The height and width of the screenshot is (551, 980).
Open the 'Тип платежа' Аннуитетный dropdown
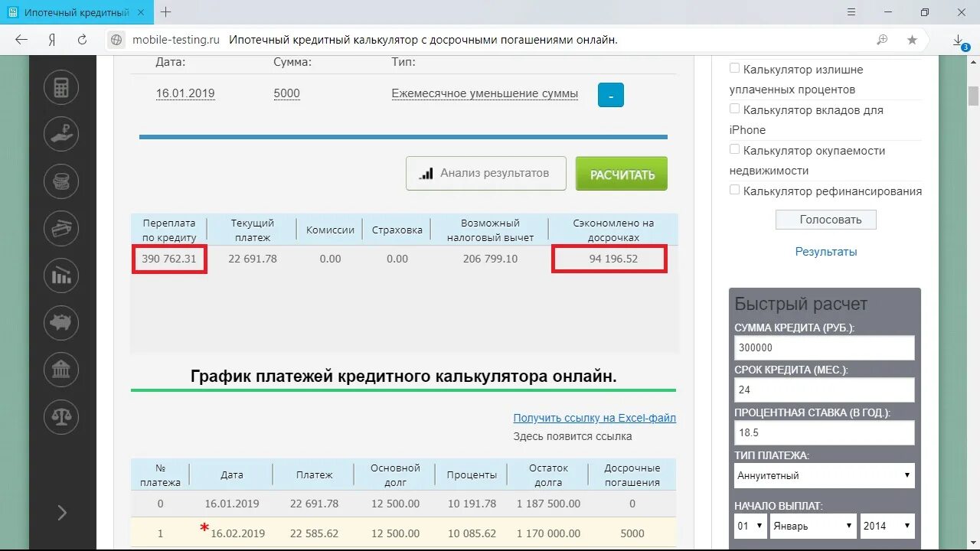(x=824, y=475)
